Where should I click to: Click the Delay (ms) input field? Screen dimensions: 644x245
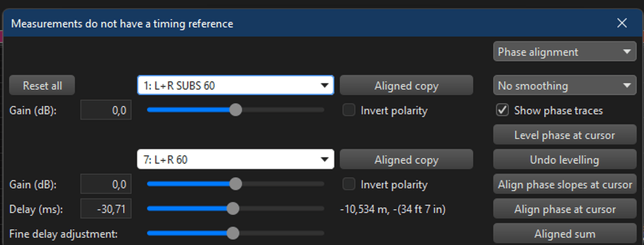coord(106,209)
